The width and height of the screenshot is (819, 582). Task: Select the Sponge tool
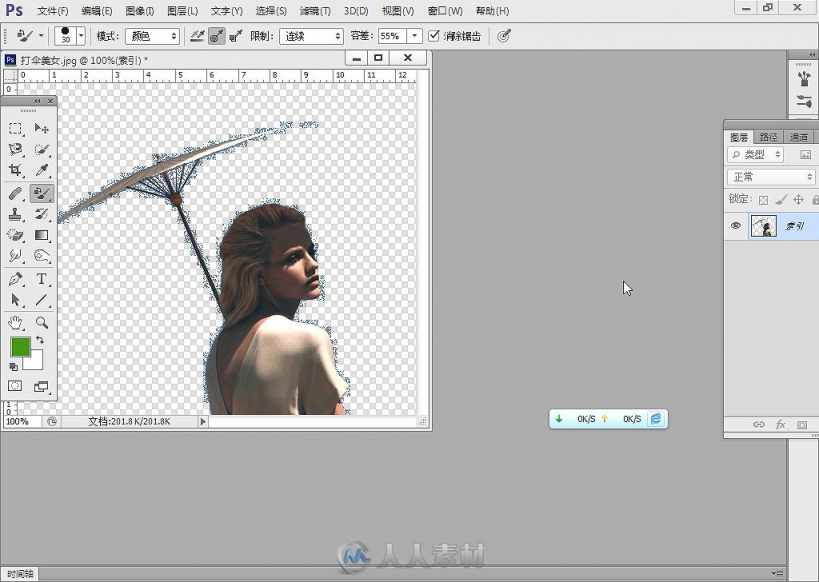(41, 256)
